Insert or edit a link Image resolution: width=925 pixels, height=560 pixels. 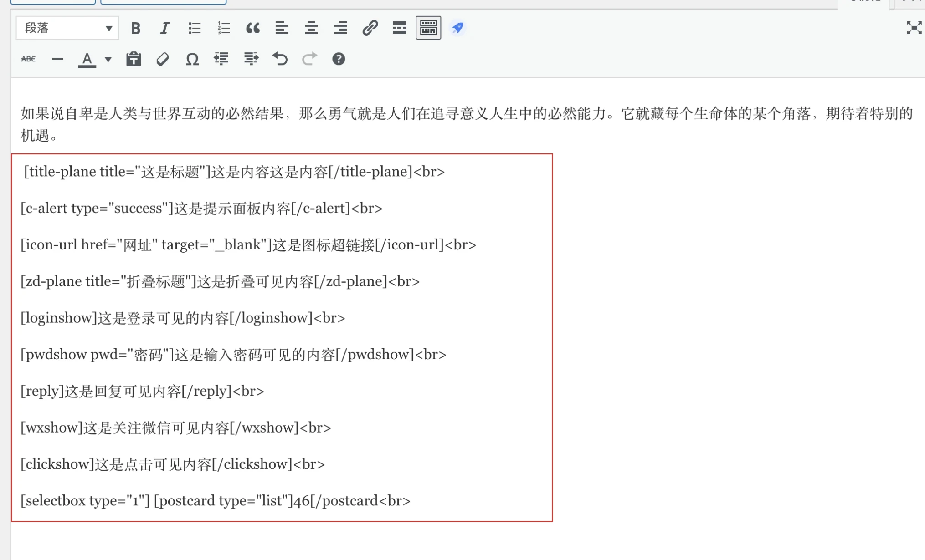(370, 28)
